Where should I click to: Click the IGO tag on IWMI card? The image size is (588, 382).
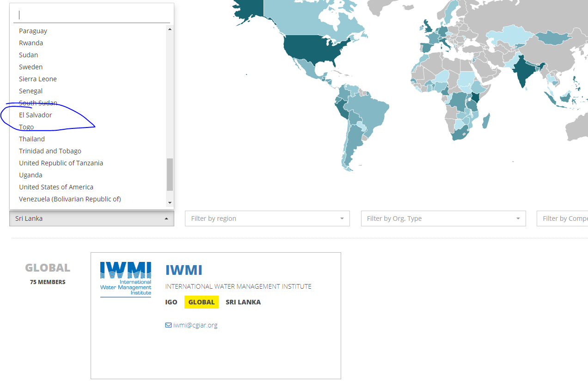171,302
